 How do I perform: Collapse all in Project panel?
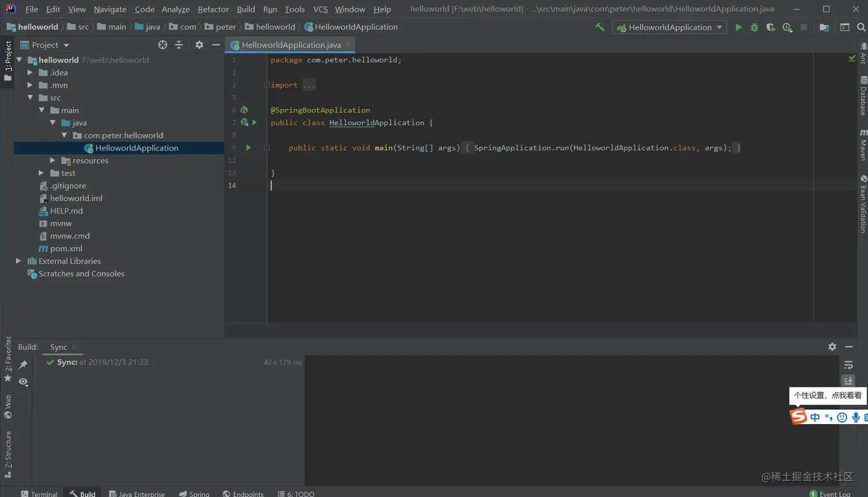click(179, 45)
